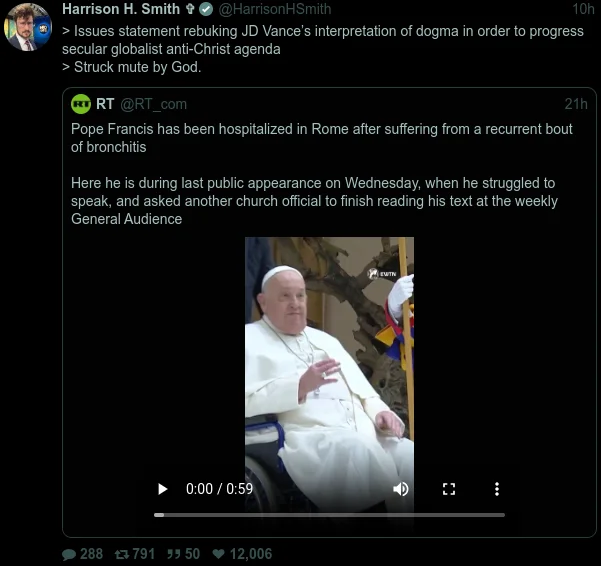Open the @RT_com handle link
This screenshot has height=566, width=601.
(x=154, y=104)
